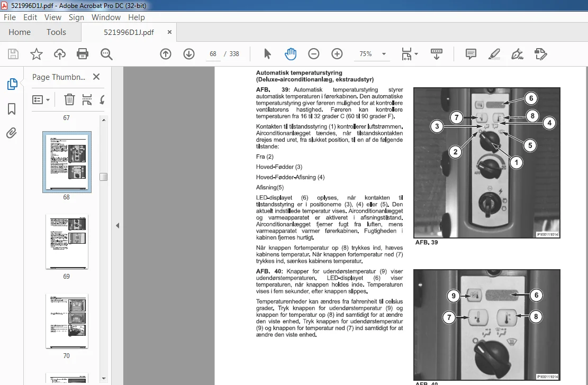The image size is (588, 385).
Task: Open the View menu
Action: pos(53,17)
